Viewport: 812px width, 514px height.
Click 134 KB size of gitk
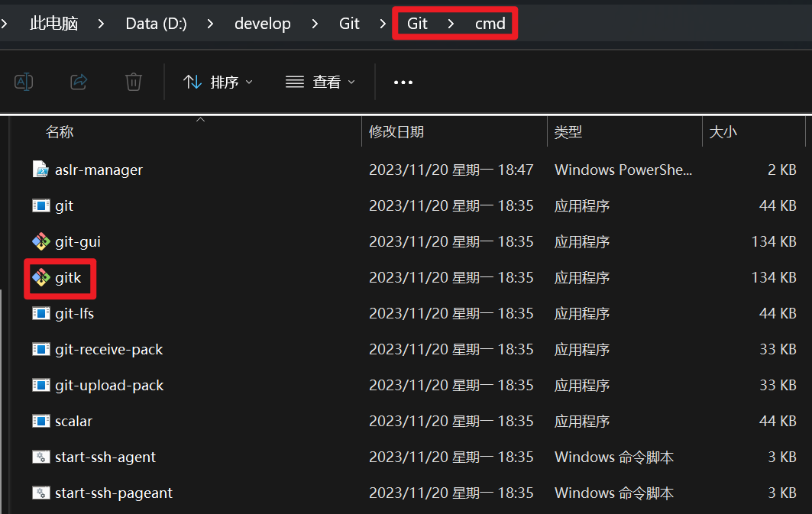(775, 277)
